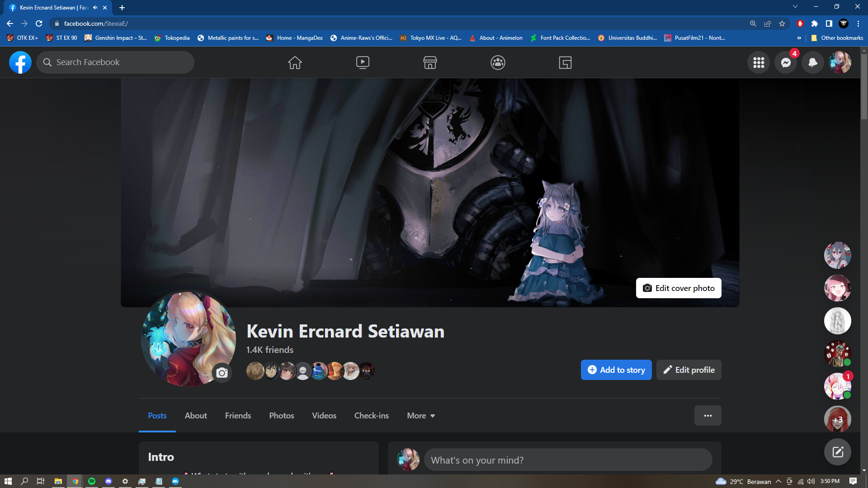
Task: Switch to the Check-ins tab
Action: (x=372, y=416)
